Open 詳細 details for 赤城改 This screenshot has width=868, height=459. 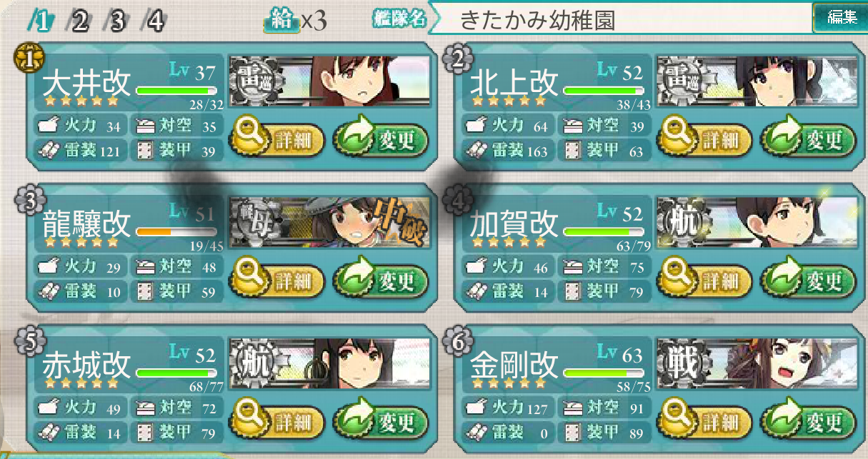(x=286, y=423)
